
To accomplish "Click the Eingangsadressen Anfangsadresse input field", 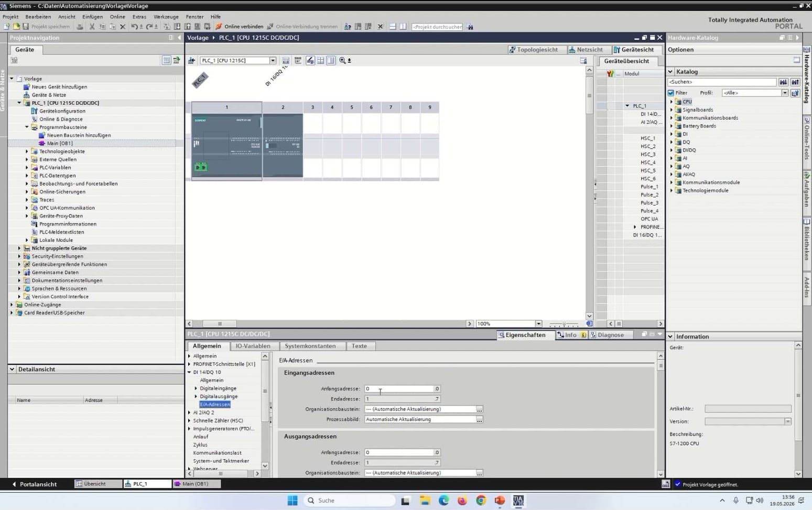I will 403,389.
